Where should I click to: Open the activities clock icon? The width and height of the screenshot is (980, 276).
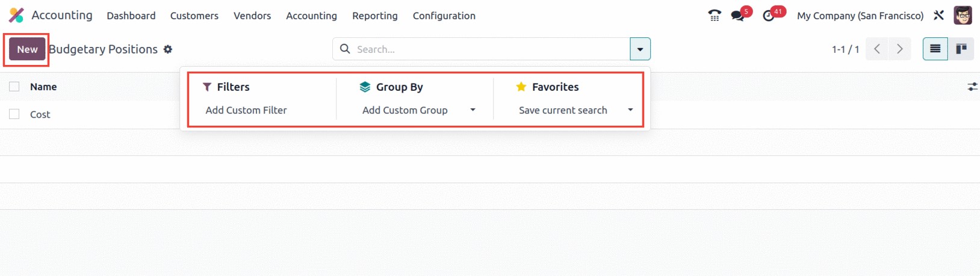[x=768, y=16]
